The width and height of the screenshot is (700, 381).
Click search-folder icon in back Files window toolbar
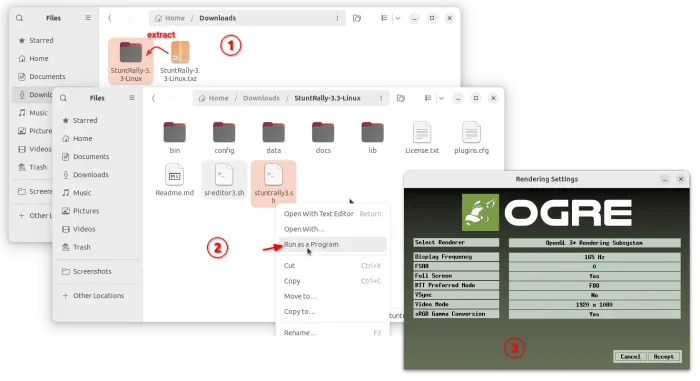point(357,18)
